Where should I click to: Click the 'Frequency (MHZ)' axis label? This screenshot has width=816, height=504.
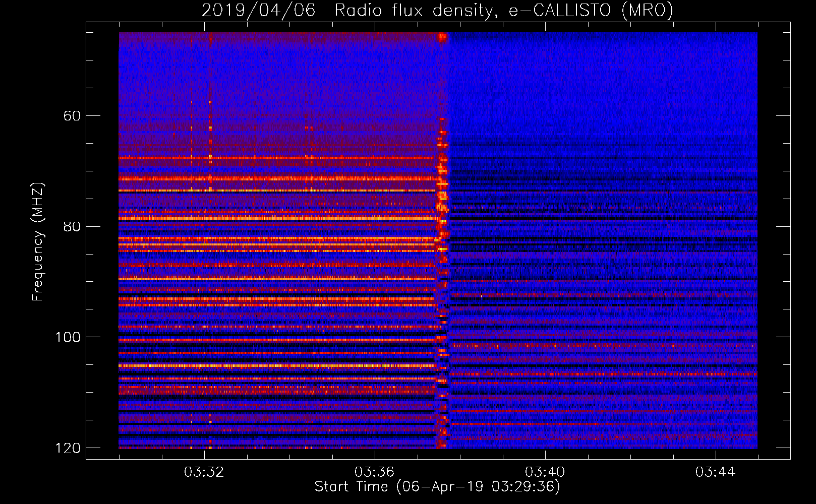click(37, 242)
